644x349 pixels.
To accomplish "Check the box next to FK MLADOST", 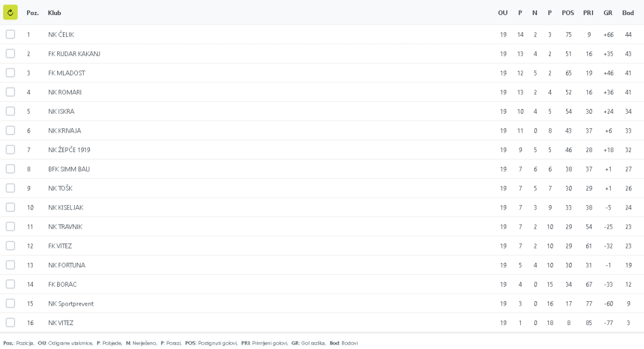I will [10, 73].
